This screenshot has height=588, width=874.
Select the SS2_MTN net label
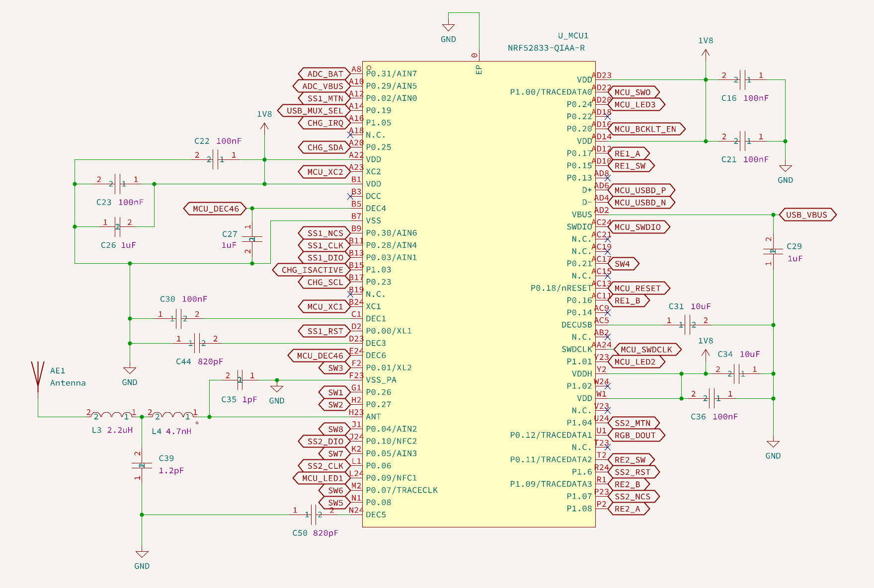pyautogui.click(x=634, y=423)
